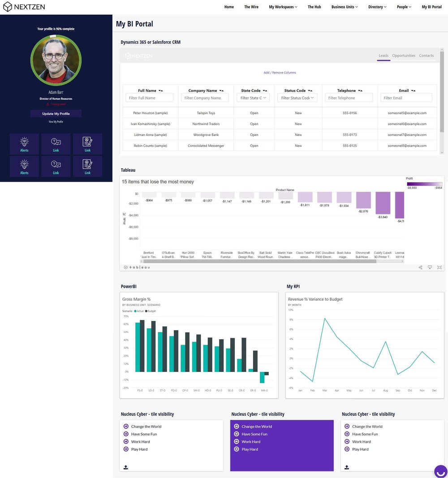Toggle the Budget series in the legend
The height and width of the screenshot is (478, 448).
151,311
